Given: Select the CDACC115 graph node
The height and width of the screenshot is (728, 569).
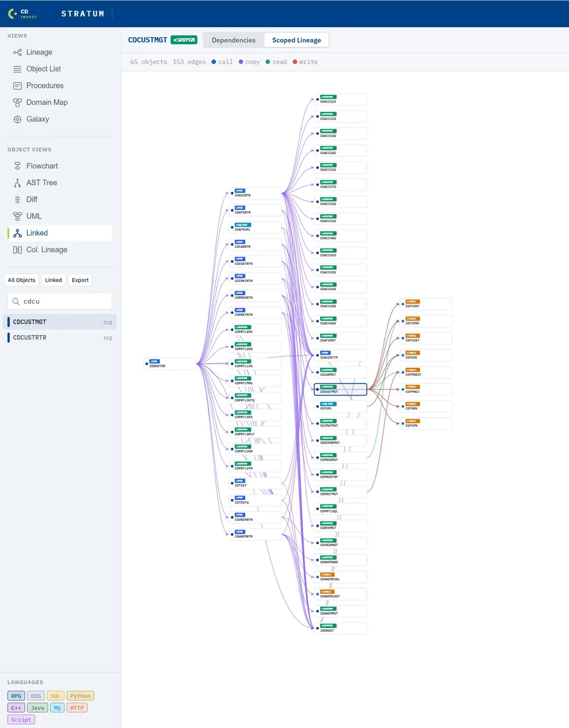Looking at the screenshot, I should tap(341, 99).
